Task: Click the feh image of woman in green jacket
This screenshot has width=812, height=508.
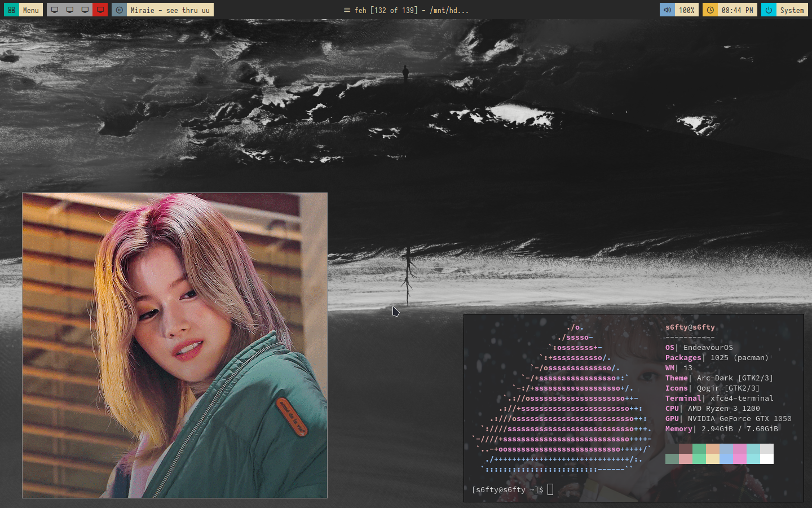Action: click(175, 345)
